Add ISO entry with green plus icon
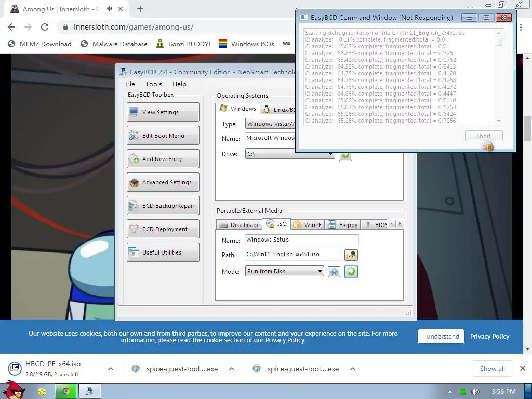 coord(351,271)
